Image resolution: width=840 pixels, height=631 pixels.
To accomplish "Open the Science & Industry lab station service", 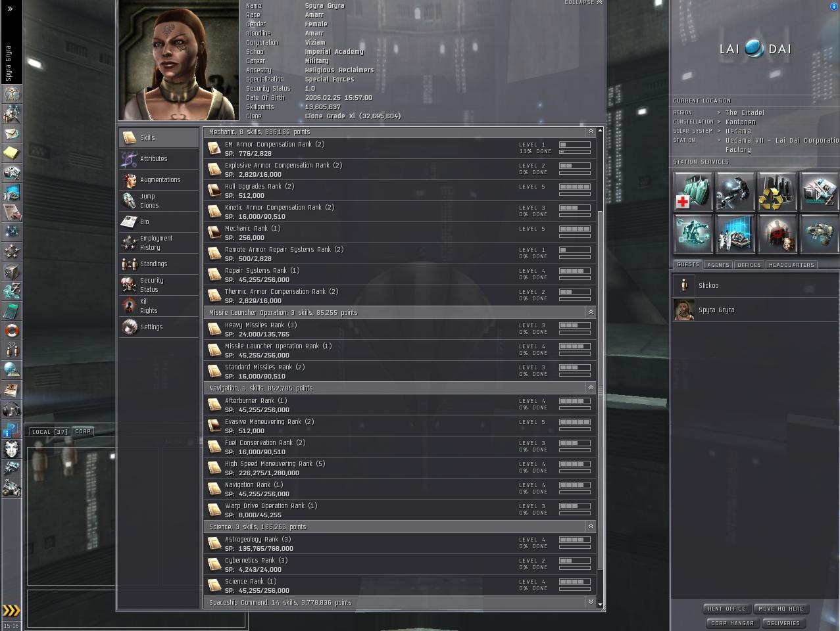I will pos(735,233).
